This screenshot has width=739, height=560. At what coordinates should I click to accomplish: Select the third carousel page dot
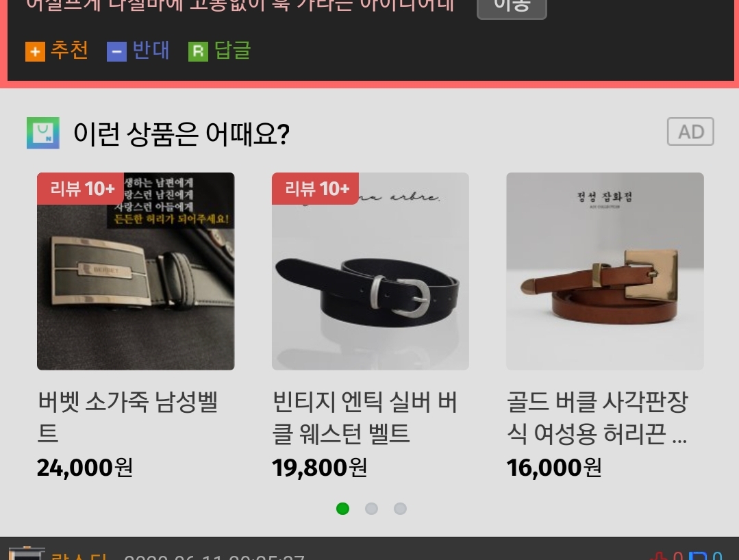pyautogui.click(x=400, y=509)
